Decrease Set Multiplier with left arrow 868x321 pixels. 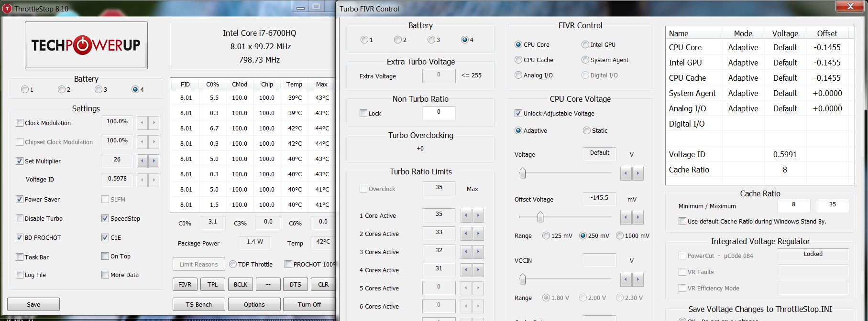tap(142, 161)
